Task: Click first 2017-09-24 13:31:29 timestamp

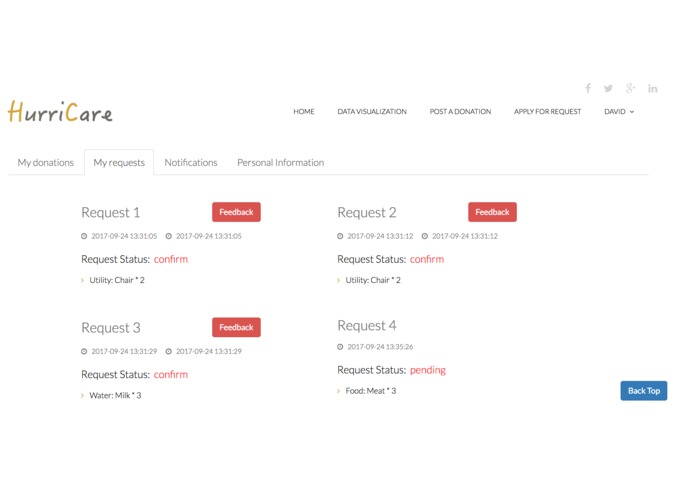Action: click(x=124, y=351)
